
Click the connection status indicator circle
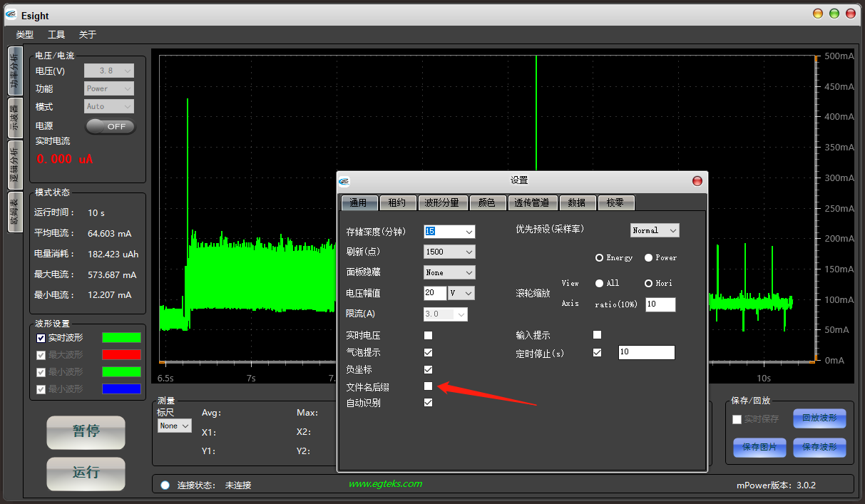coord(165,485)
